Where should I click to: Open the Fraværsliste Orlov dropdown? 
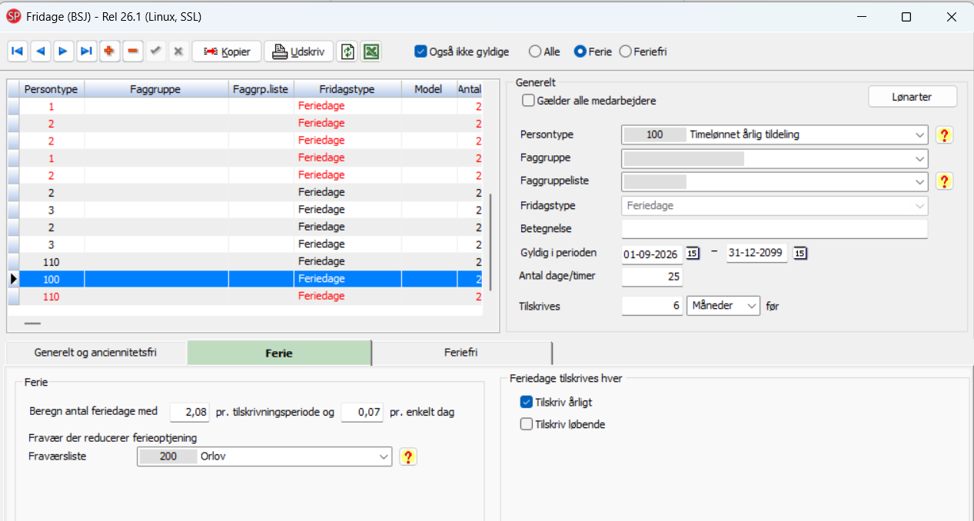coord(383,456)
